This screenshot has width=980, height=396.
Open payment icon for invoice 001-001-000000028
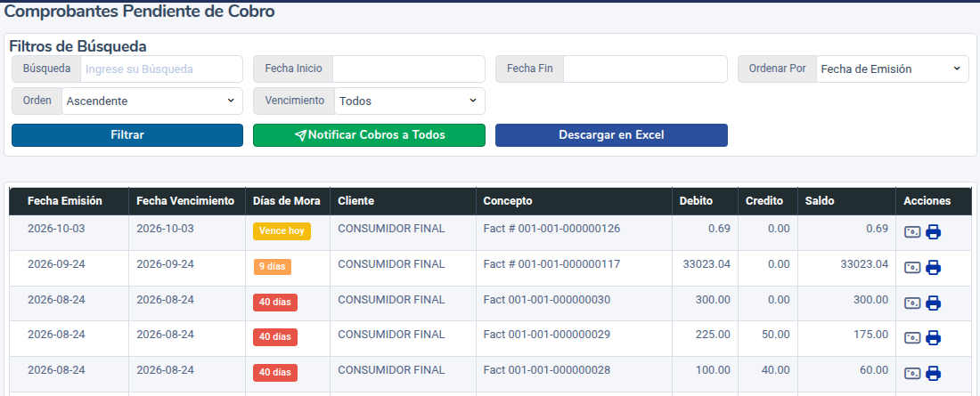coord(912,374)
